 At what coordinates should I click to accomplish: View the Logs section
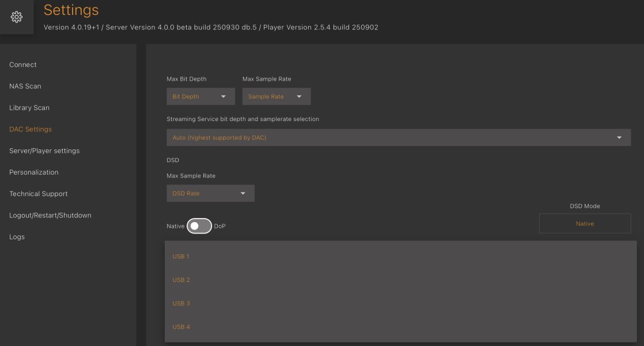[x=17, y=237]
